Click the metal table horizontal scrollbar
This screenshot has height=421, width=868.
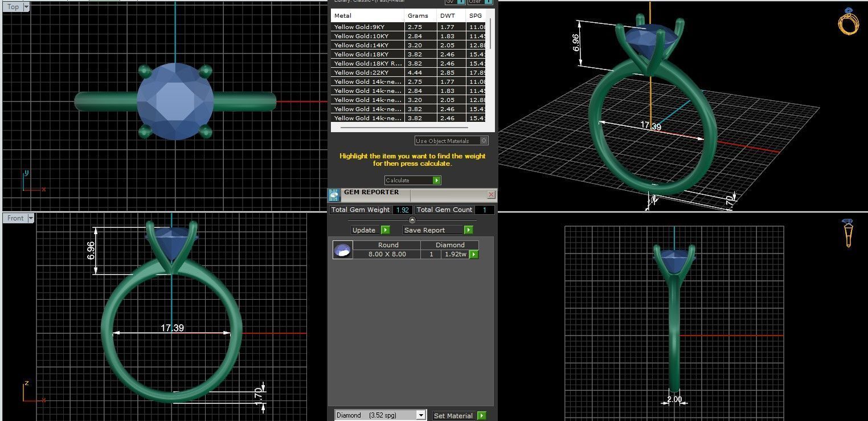tap(403, 128)
